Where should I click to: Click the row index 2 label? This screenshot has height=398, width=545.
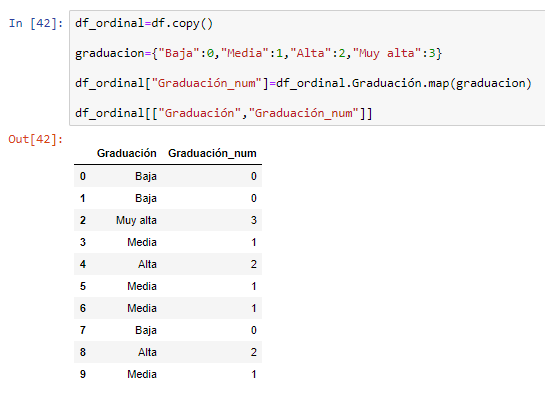coord(83,220)
